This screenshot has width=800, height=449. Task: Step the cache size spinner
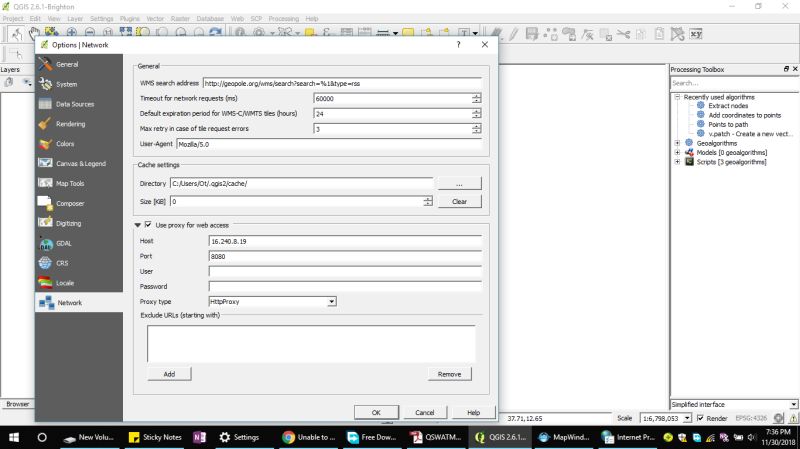click(428, 202)
